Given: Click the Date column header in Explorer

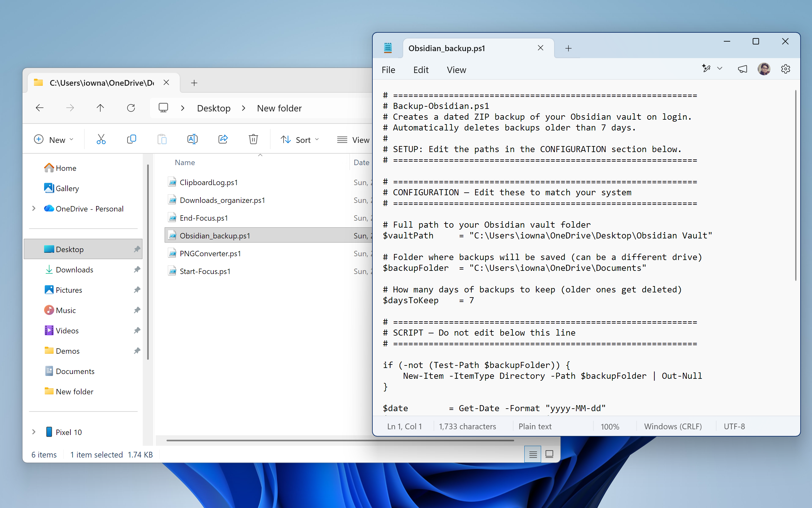Looking at the screenshot, I should 361,162.
